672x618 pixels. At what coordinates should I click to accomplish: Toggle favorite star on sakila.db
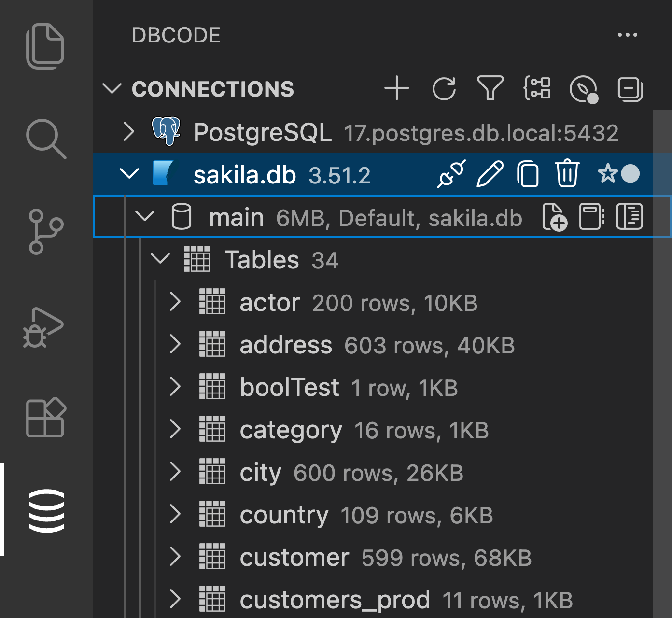pos(607,173)
